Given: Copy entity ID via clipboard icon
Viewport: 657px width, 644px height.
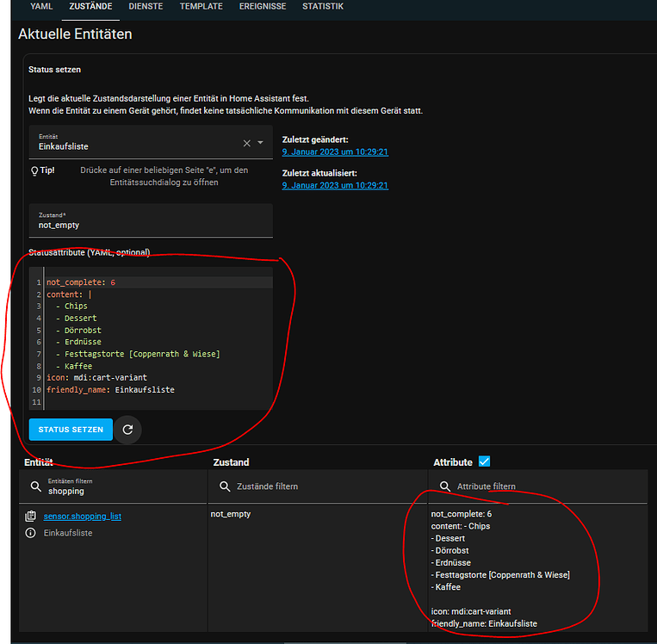Looking at the screenshot, I should click(31, 517).
